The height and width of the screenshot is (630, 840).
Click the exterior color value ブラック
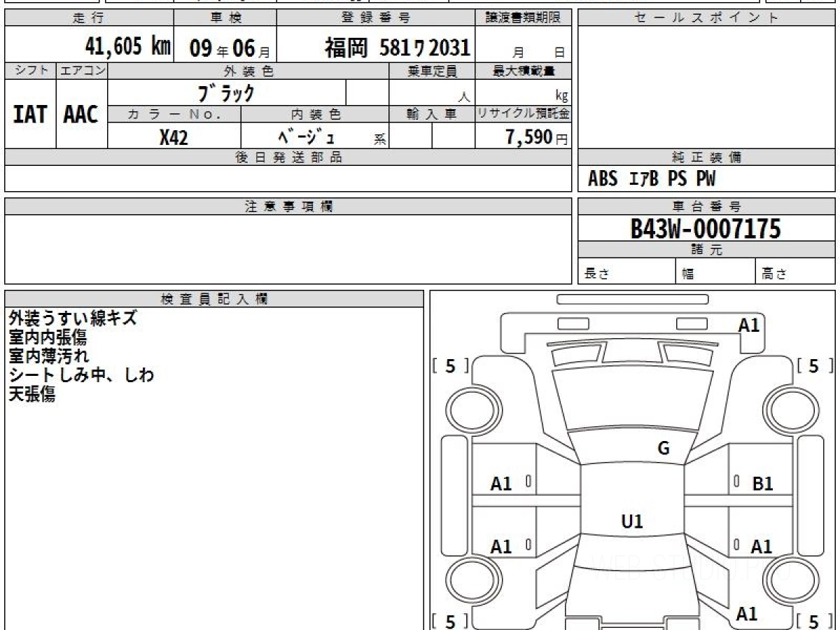226,93
